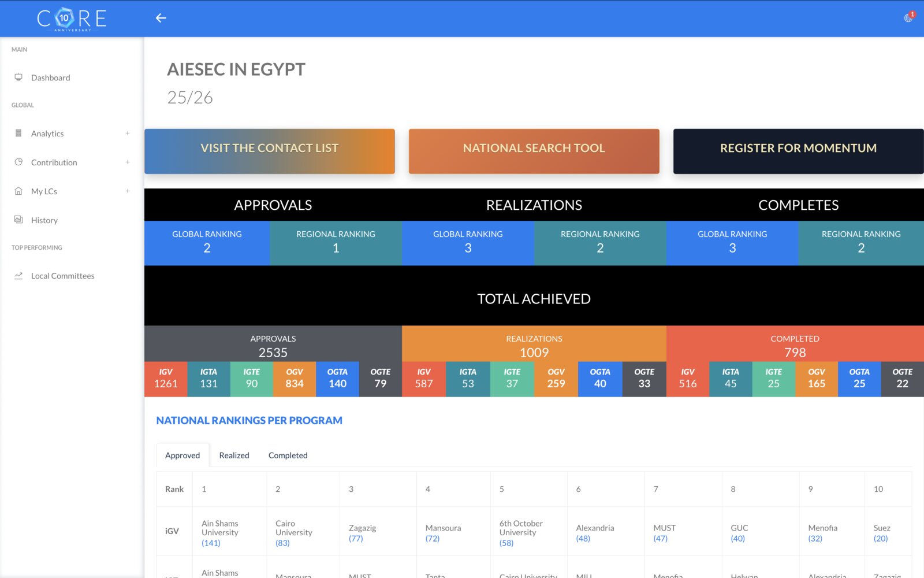
Task: Click Completes Regional Ranking 2 tile
Action: point(861,243)
